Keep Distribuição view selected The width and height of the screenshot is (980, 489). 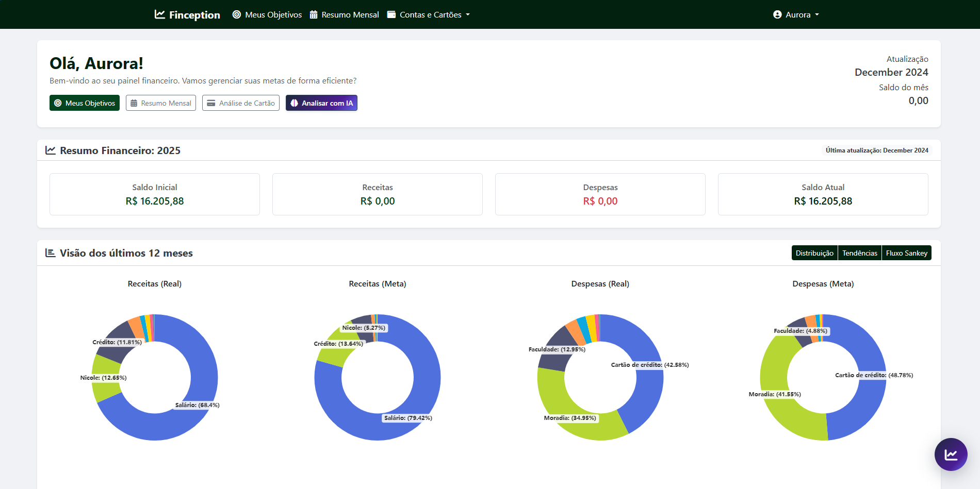(814, 252)
